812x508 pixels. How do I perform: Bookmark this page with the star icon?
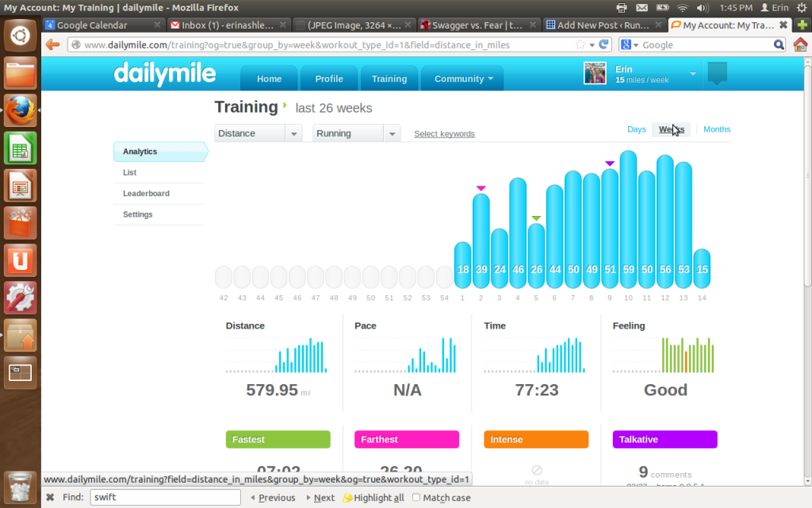580,44
